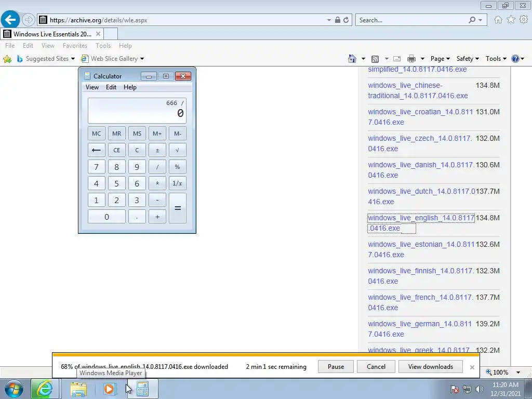Open the browser Favorites menu

click(x=75, y=46)
